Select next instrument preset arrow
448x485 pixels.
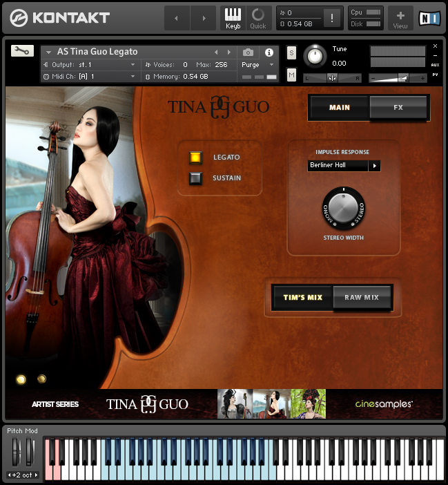(x=229, y=53)
